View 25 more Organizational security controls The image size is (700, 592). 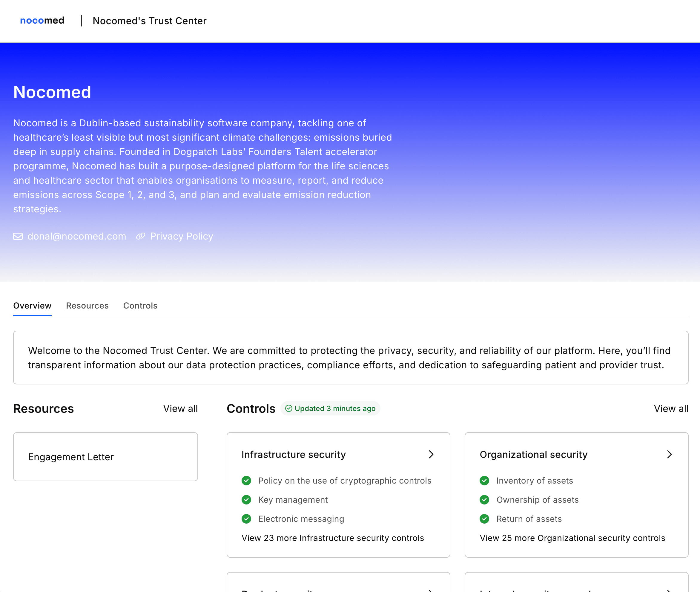[572, 538]
